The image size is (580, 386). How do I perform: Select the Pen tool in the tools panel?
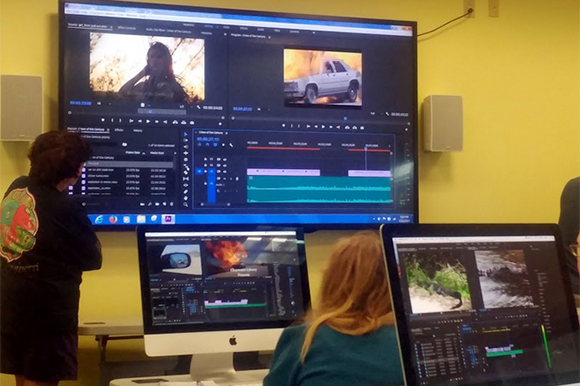click(x=186, y=192)
